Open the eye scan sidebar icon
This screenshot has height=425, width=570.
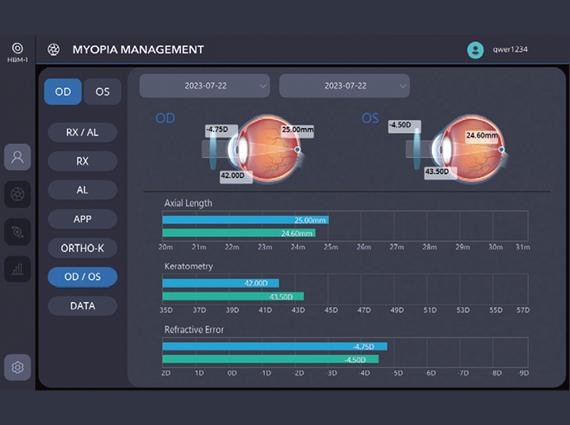[17, 232]
